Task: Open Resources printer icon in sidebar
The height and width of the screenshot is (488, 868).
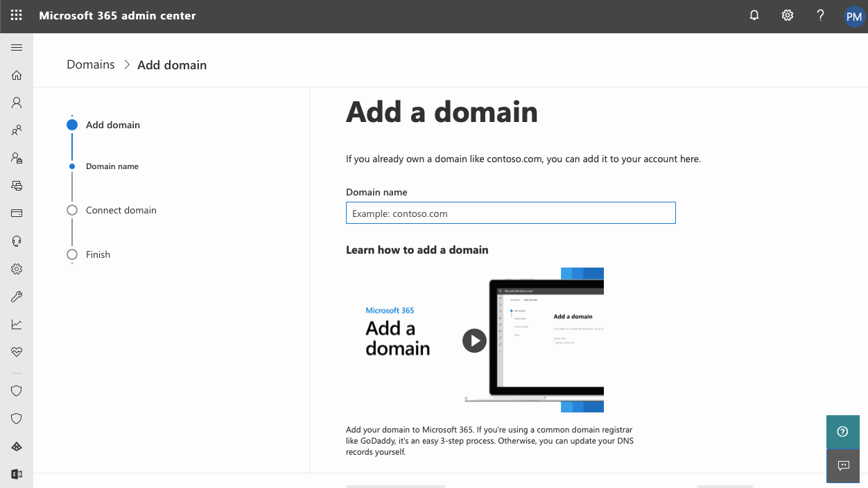Action: click(x=17, y=186)
